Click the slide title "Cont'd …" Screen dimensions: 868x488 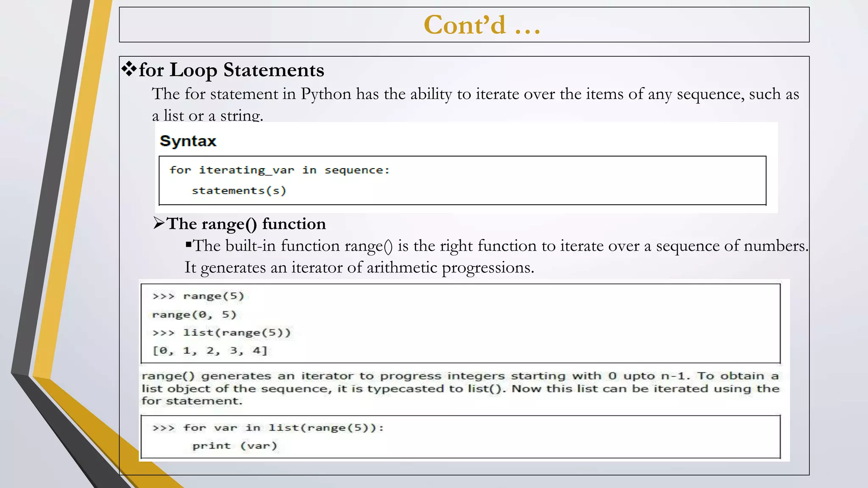click(x=482, y=25)
